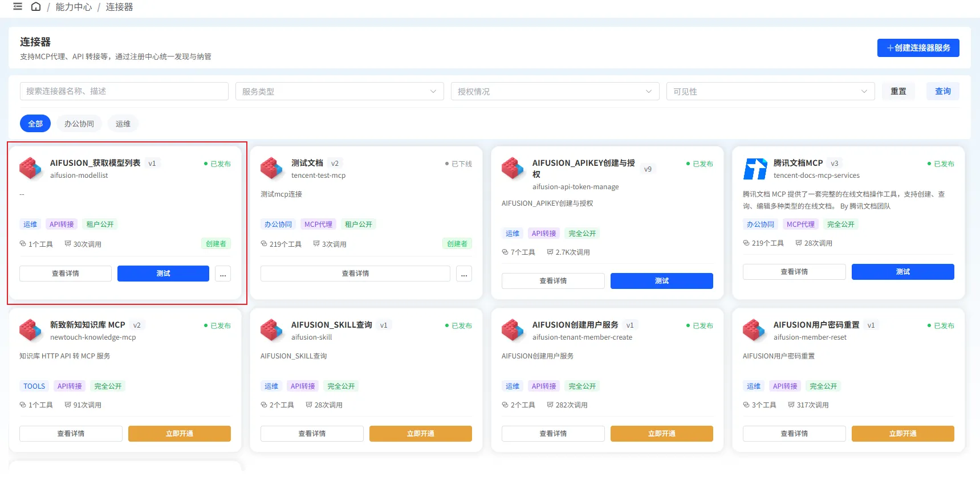Image resolution: width=980 pixels, height=477 pixels.
Task: View details of 腾讯文档MCP
Action: point(794,272)
